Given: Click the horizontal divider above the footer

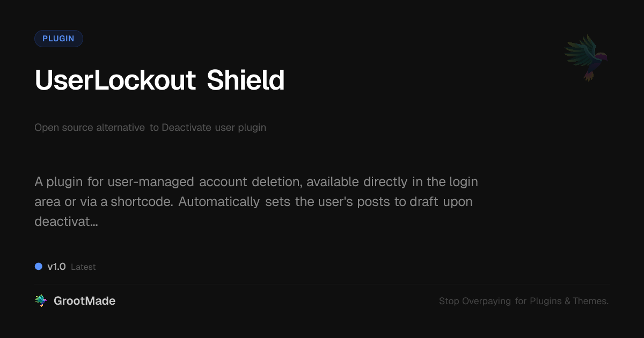Looking at the screenshot, I should 322,284.
